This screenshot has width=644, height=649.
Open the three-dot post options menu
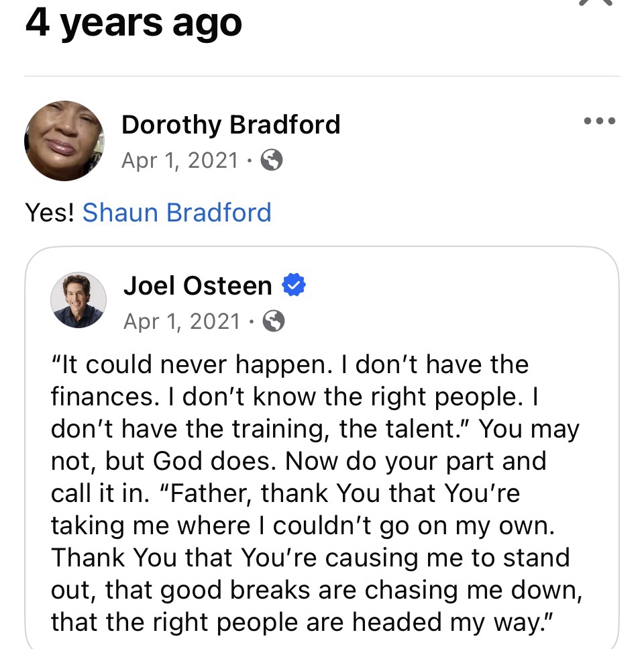point(599,122)
